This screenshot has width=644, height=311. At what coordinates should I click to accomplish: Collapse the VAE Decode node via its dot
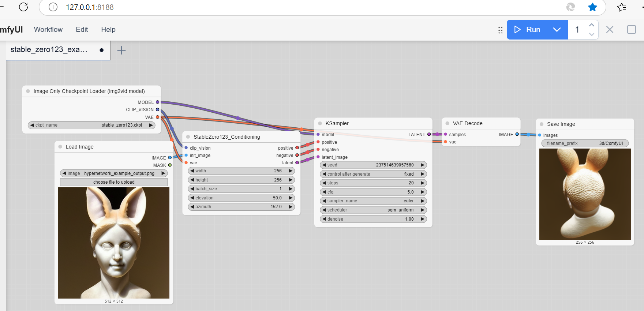447,123
